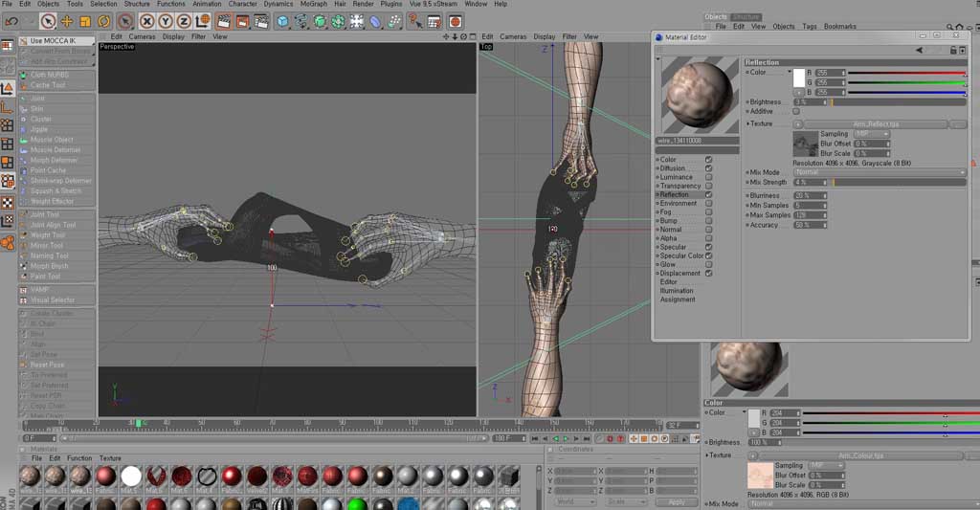The height and width of the screenshot is (510, 980).
Task: Click the Render View clapboard icon
Action: (x=224, y=22)
